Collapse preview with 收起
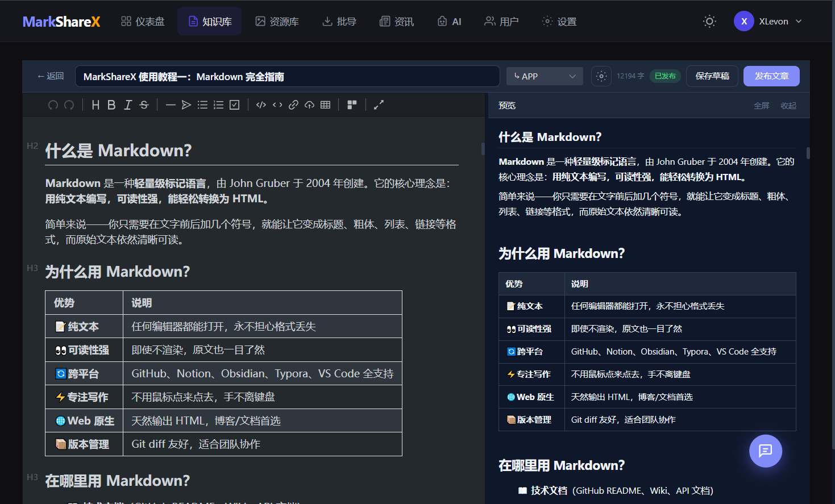Image resolution: width=835 pixels, height=504 pixels. point(788,106)
